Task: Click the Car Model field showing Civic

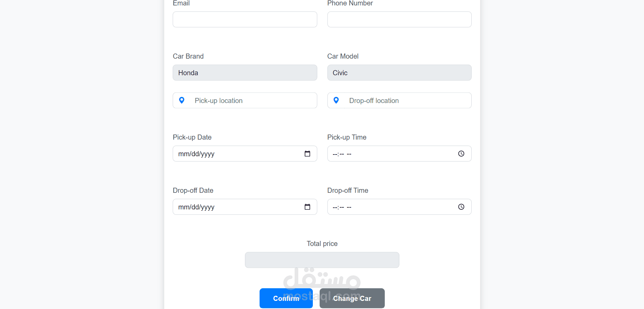Action: click(399, 73)
